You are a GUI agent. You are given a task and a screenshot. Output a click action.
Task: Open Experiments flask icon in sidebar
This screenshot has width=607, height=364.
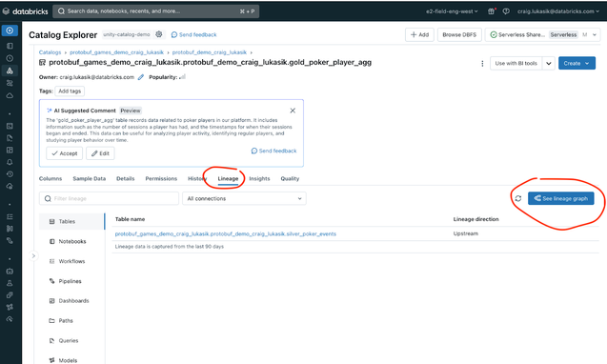[x=10, y=283]
